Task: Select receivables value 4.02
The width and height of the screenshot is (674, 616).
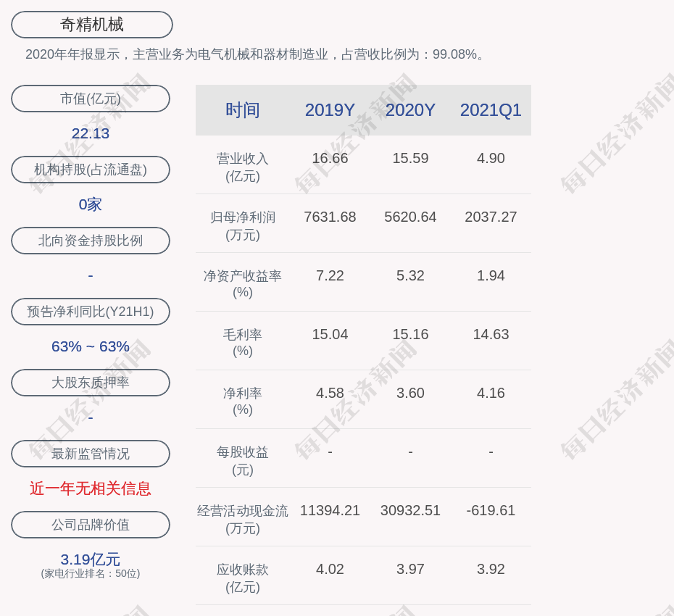Action: pos(330,569)
